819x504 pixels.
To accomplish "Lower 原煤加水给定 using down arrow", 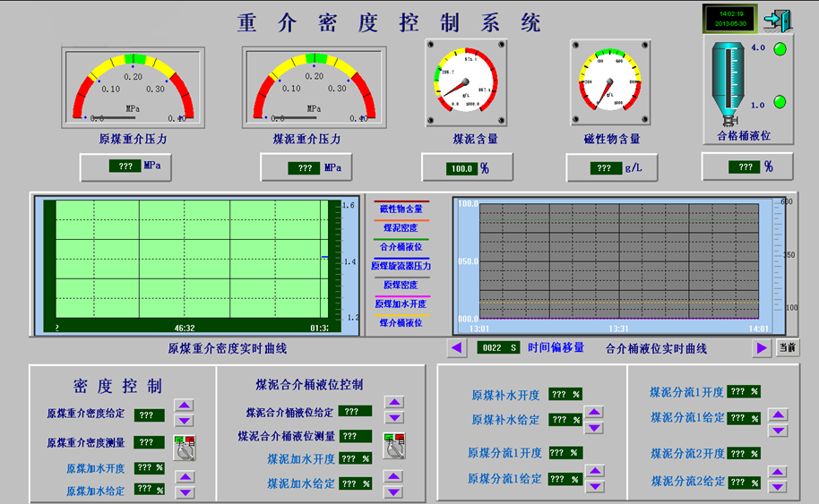I will (x=185, y=492).
